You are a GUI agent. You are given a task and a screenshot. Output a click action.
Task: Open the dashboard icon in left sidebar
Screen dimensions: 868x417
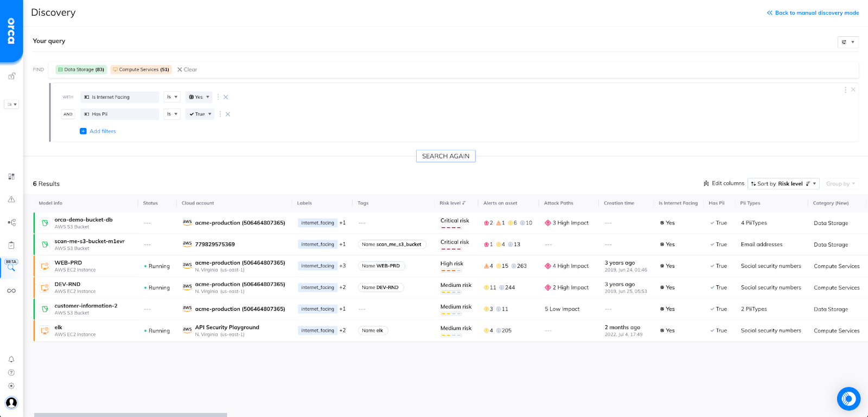[x=11, y=177]
